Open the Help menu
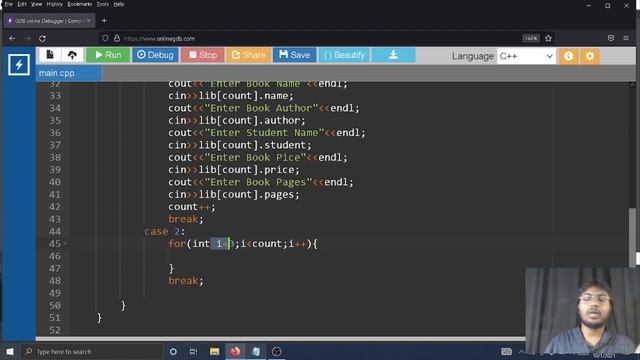 [x=119, y=4]
